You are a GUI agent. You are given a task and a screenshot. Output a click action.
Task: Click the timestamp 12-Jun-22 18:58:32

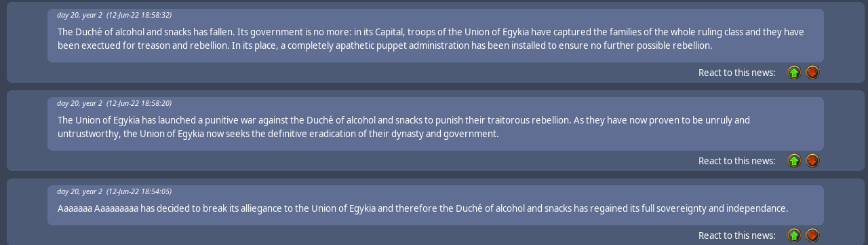pos(139,15)
